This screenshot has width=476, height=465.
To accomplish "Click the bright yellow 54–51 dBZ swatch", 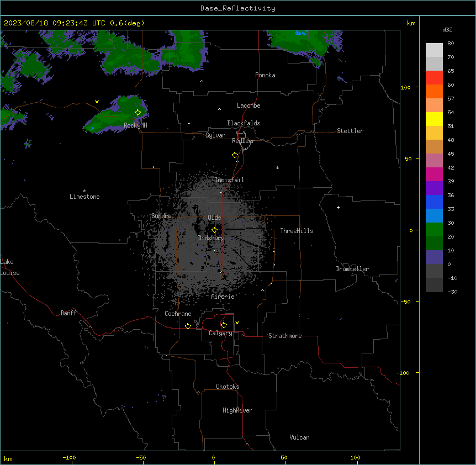I will pyautogui.click(x=434, y=119).
